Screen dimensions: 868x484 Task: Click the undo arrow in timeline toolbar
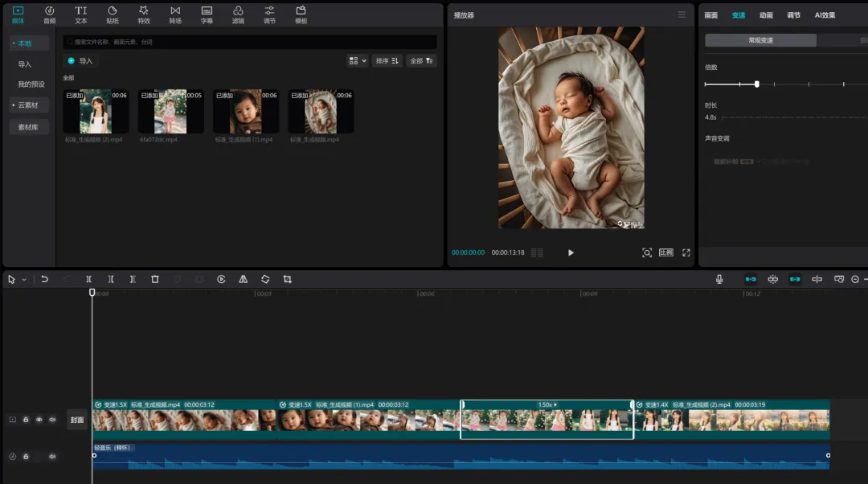point(45,279)
